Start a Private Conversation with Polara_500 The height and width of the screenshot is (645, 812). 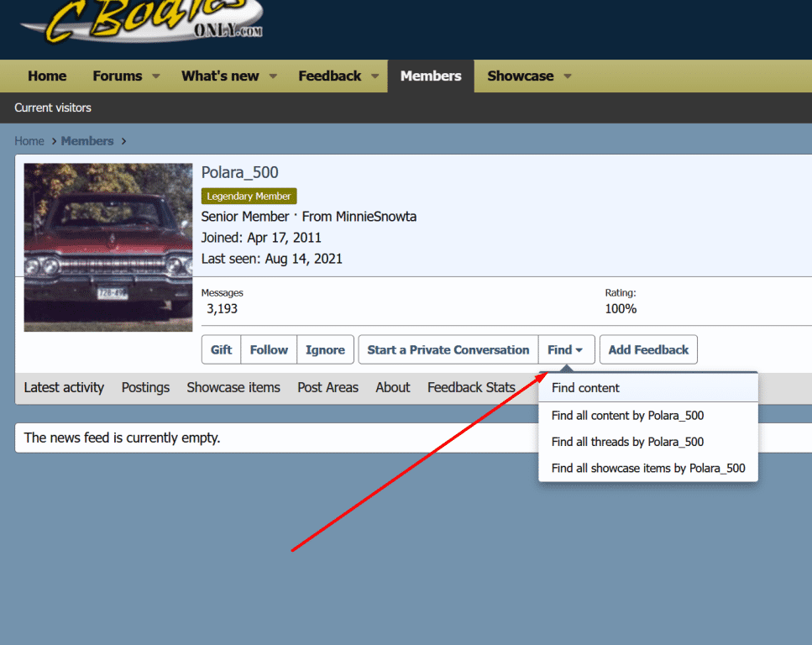coord(448,349)
